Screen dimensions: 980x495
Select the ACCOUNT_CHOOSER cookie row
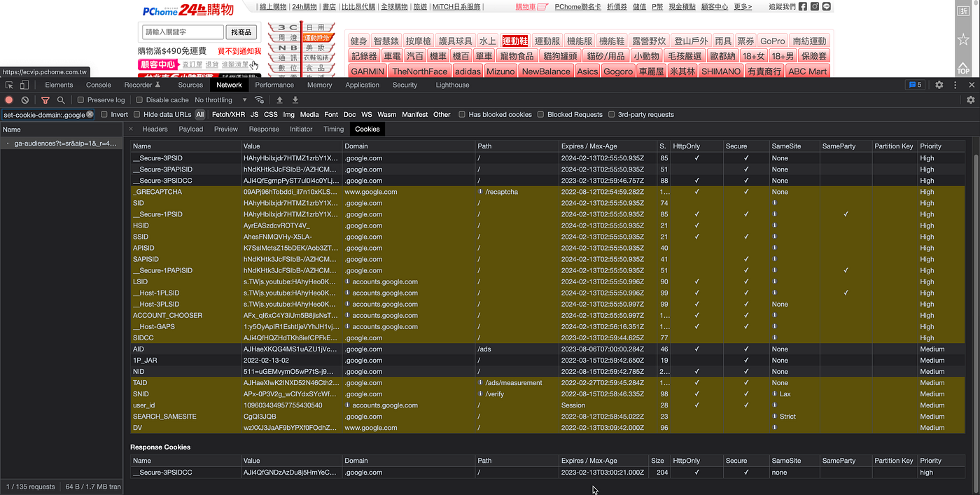click(547, 315)
